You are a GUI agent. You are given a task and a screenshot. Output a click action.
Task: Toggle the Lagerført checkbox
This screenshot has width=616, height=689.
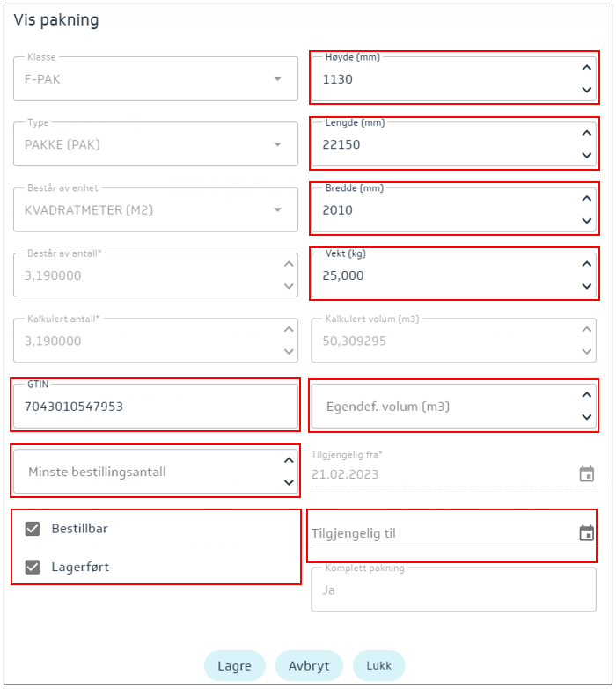33,568
